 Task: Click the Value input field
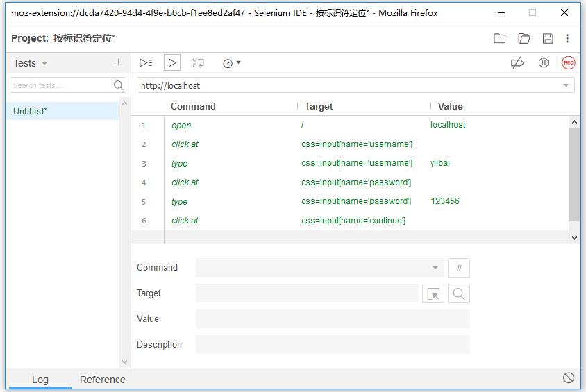(x=333, y=319)
